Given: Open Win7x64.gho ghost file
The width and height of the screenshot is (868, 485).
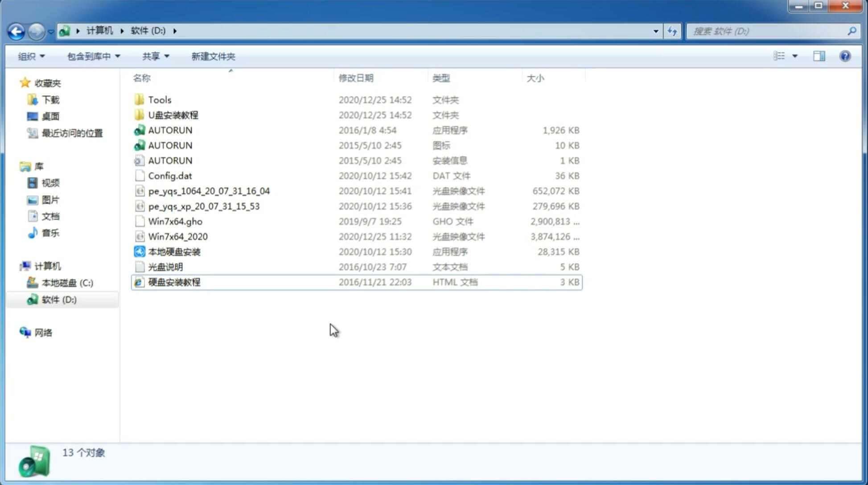Looking at the screenshot, I should click(176, 221).
